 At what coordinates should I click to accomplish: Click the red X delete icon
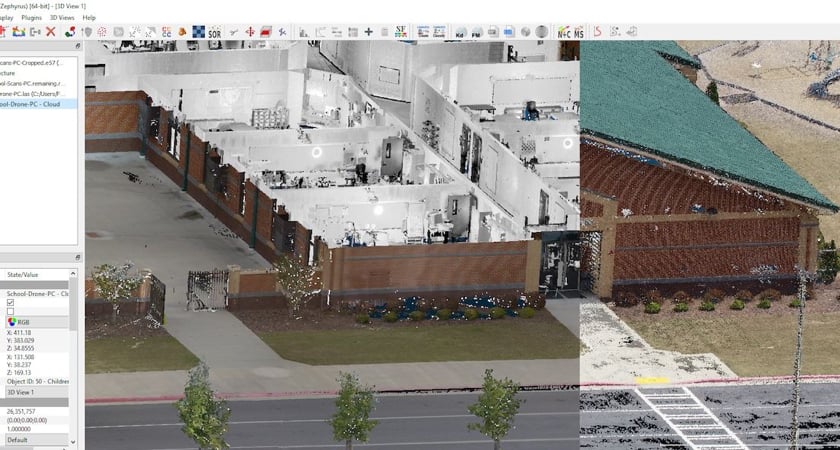coord(50,32)
